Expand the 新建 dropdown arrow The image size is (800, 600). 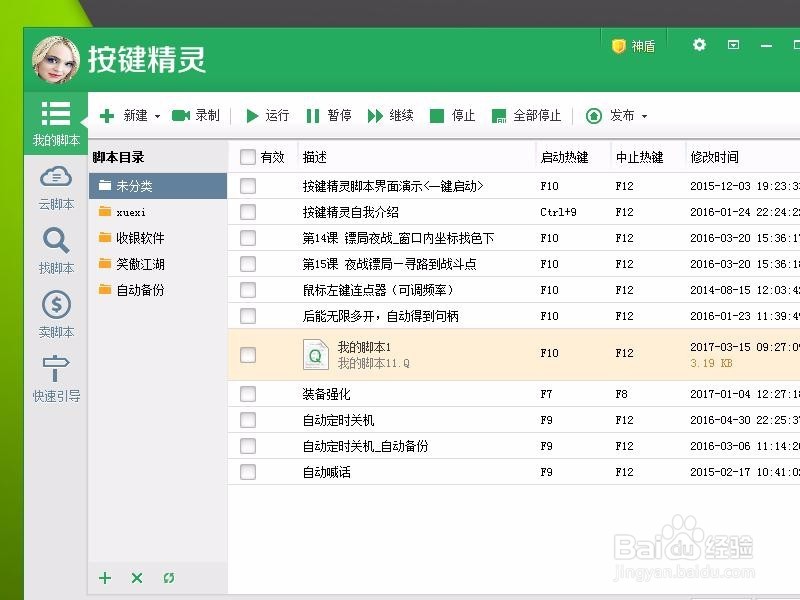(157, 116)
